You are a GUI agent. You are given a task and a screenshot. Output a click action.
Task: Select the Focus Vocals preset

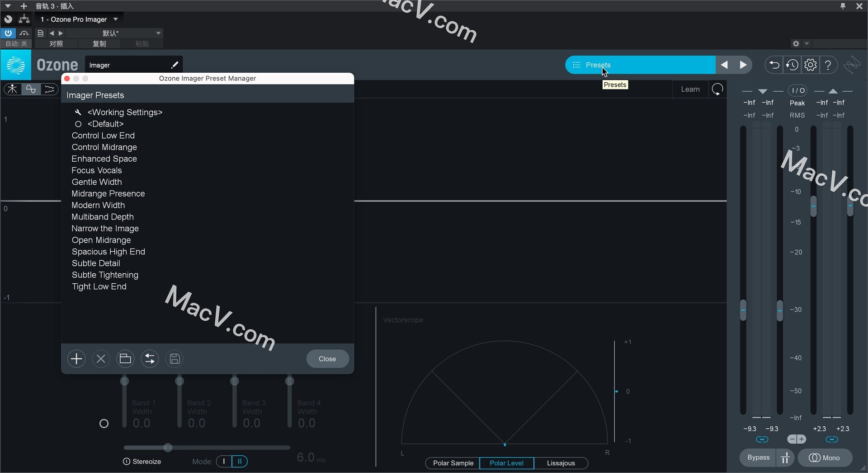(x=97, y=170)
